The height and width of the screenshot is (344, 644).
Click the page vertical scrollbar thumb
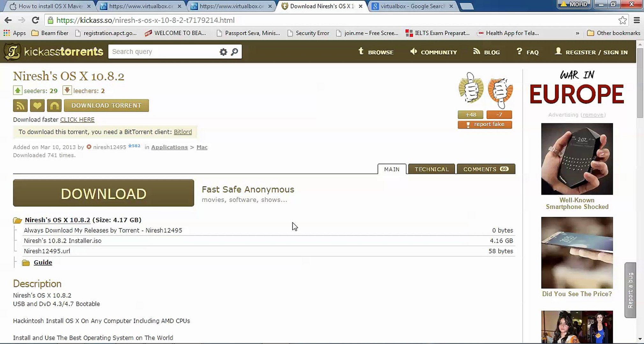click(640, 83)
